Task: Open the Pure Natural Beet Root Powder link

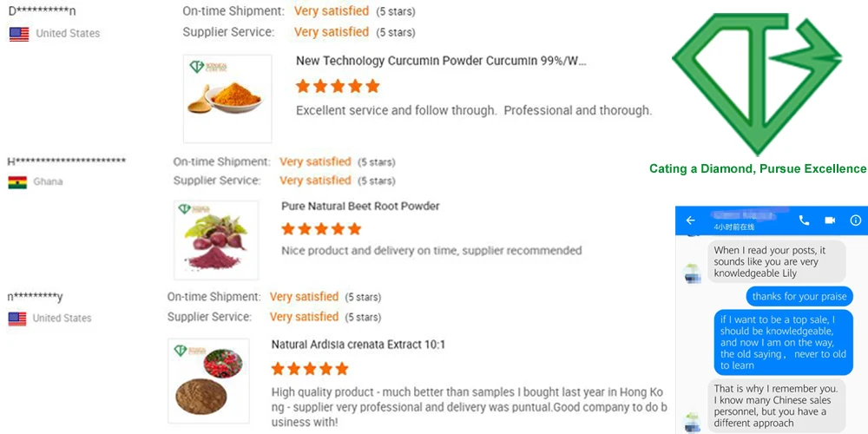Action: click(360, 207)
